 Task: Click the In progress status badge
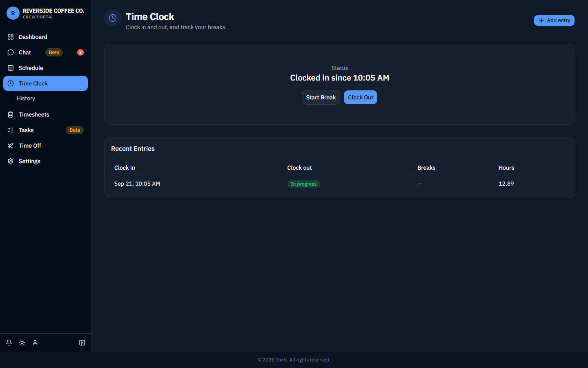point(303,184)
